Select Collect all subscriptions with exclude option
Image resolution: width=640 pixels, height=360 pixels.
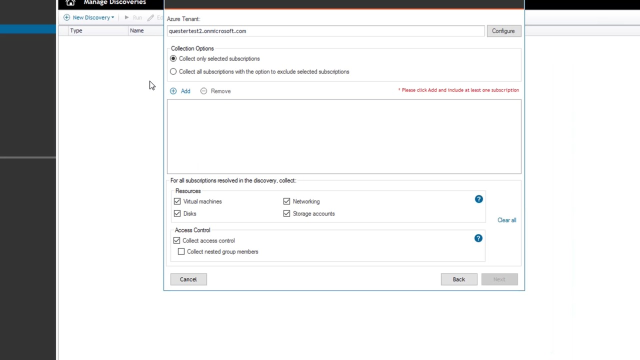[173, 71]
